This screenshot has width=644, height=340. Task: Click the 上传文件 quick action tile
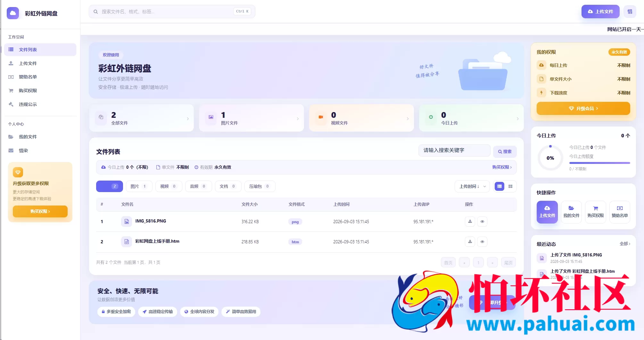click(547, 212)
